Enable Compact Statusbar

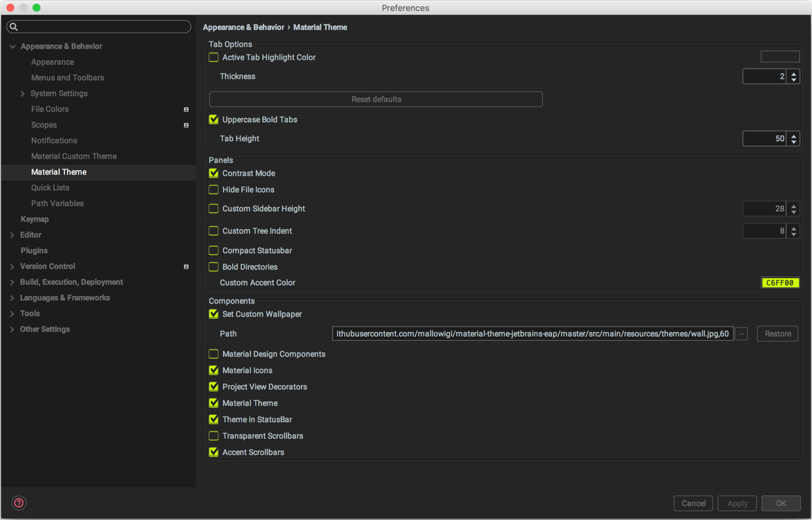click(x=213, y=250)
